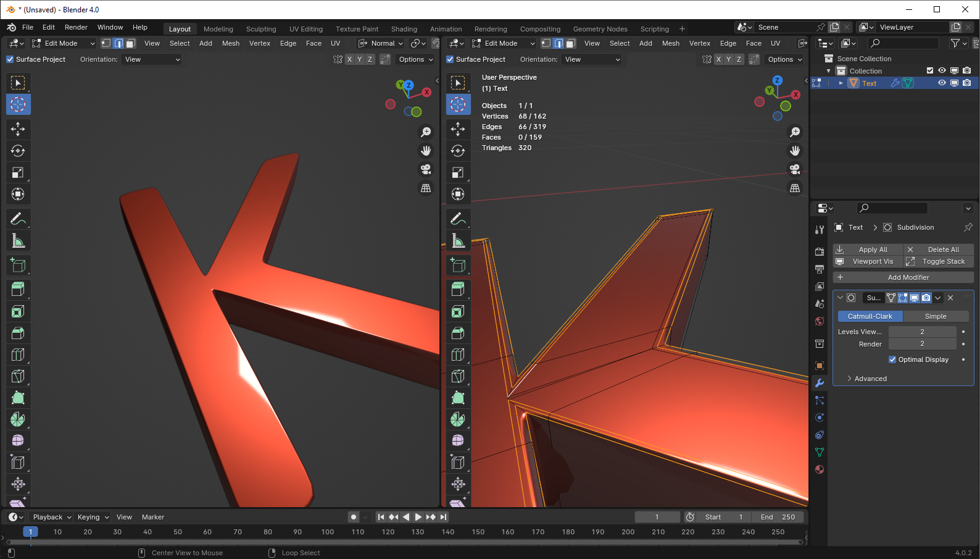
Task: Toggle Optimal Display checkbox
Action: [x=892, y=359]
